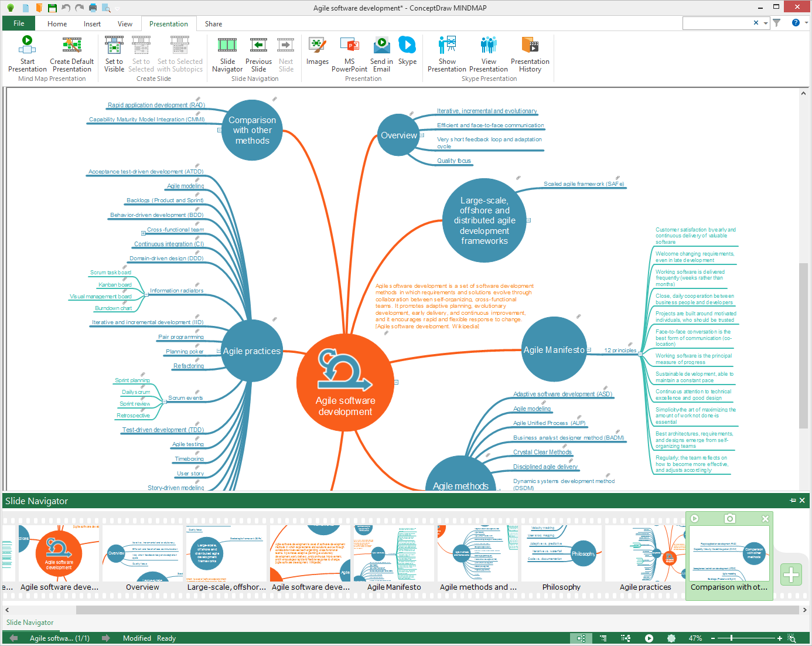Start slideshow from status bar play button

[x=649, y=638]
